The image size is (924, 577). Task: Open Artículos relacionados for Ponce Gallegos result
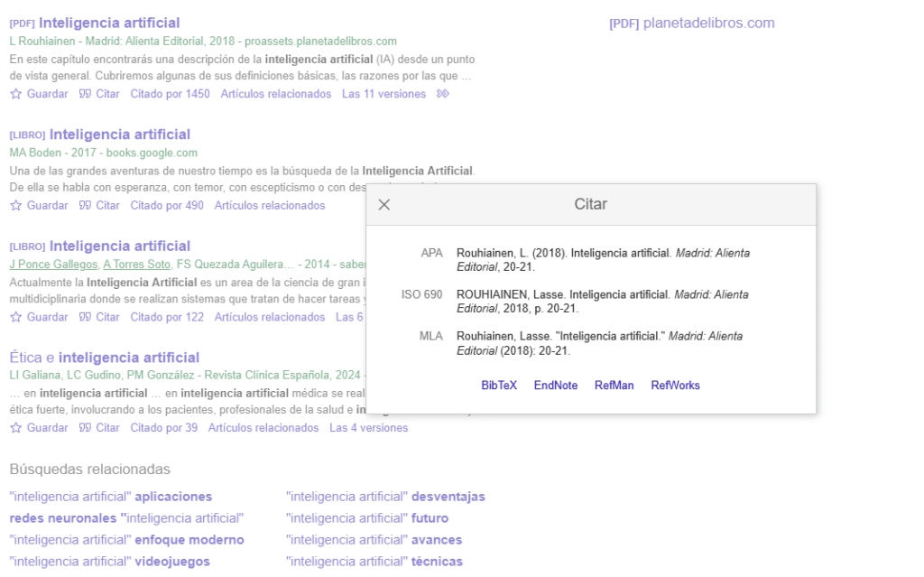point(269,317)
